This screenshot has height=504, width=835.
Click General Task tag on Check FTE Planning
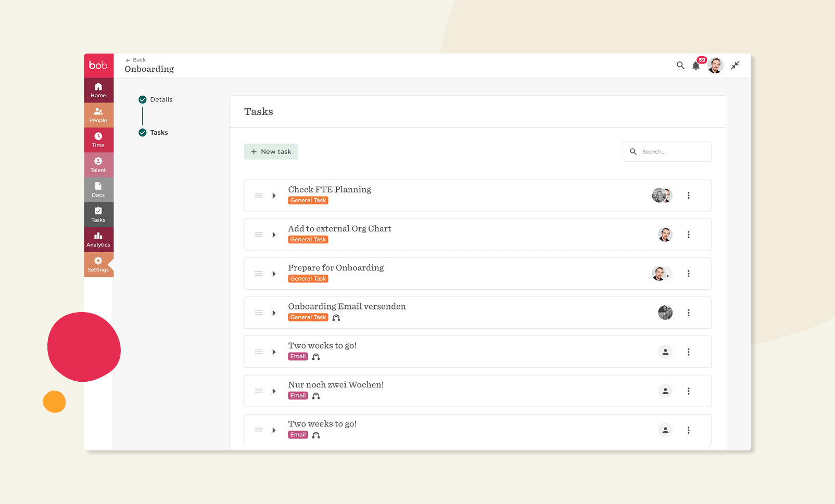308,201
